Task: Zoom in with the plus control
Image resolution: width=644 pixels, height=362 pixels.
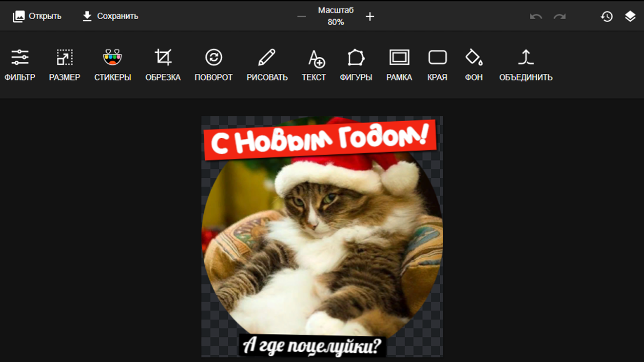Action: click(x=370, y=16)
